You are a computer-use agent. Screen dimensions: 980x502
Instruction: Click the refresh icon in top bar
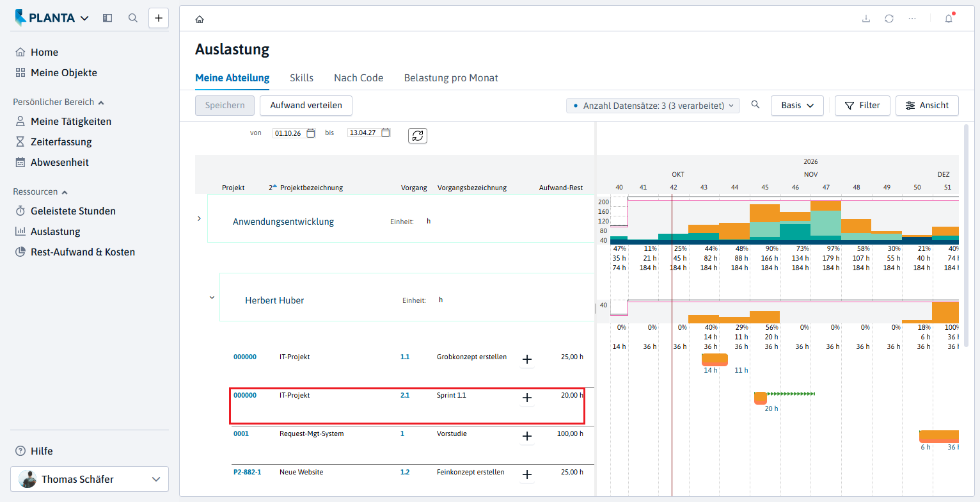tap(889, 19)
